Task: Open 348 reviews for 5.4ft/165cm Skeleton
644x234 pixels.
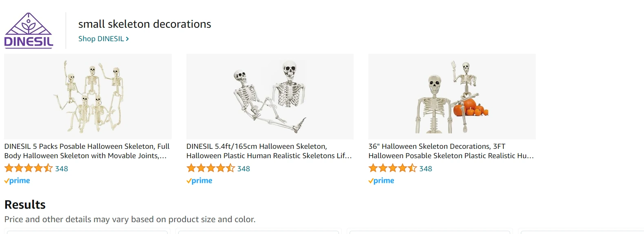Action: click(243, 169)
